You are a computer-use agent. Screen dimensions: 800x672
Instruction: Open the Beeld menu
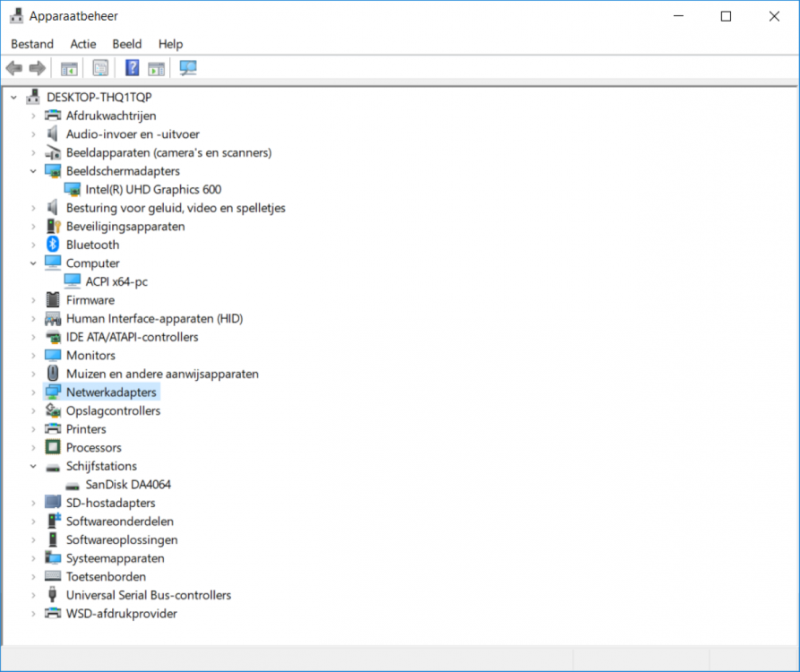click(x=127, y=44)
